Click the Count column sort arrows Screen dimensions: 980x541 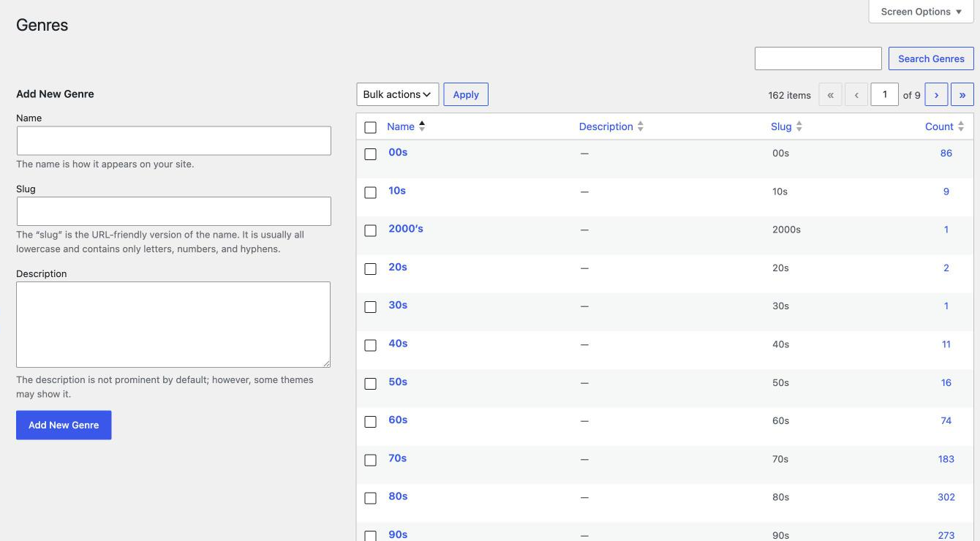(x=961, y=126)
